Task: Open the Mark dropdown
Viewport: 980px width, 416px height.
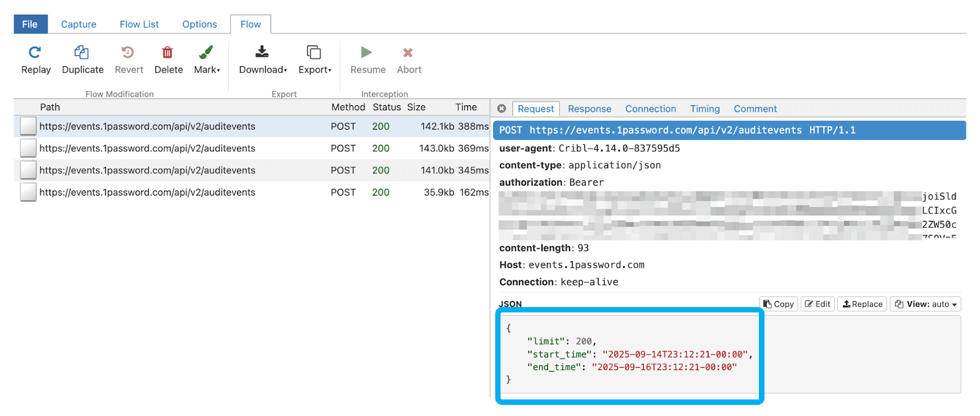Action: (x=206, y=60)
